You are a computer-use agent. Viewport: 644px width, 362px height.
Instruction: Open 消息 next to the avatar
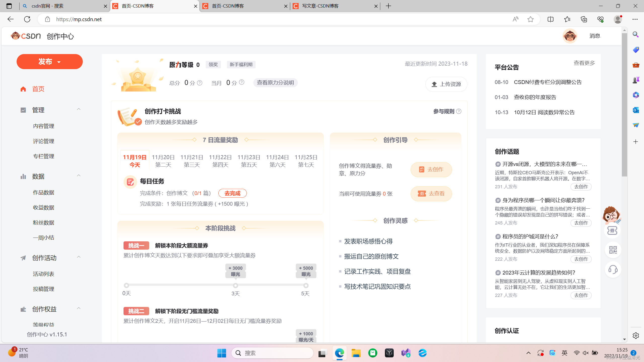tap(595, 36)
